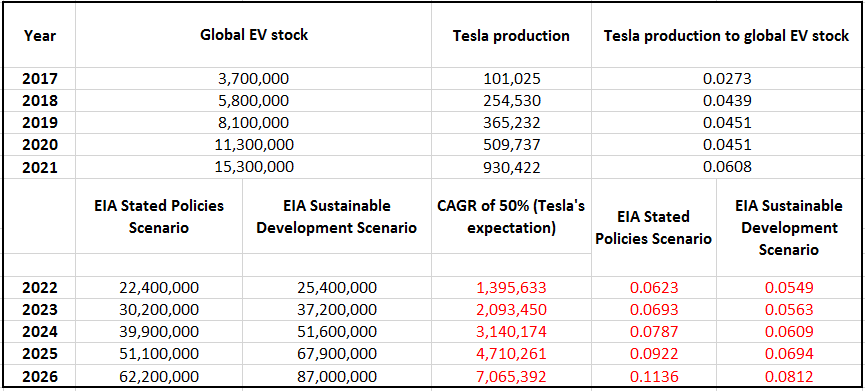Select Tesla production value 930,422

pyautogui.click(x=511, y=167)
